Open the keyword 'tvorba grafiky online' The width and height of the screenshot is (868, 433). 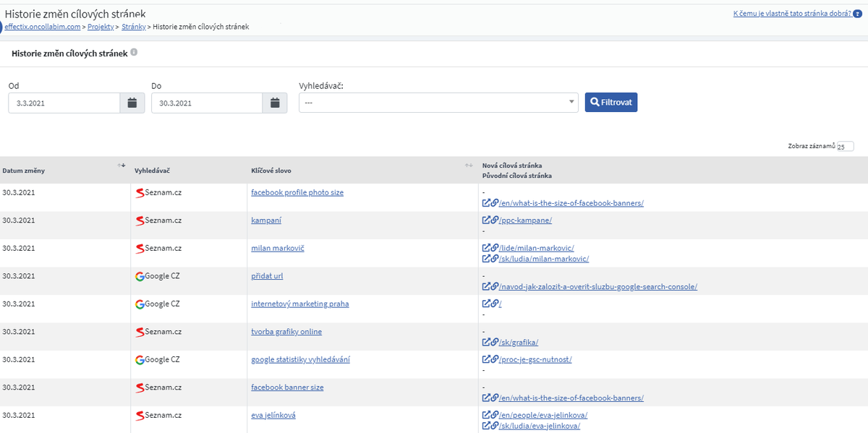click(286, 331)
